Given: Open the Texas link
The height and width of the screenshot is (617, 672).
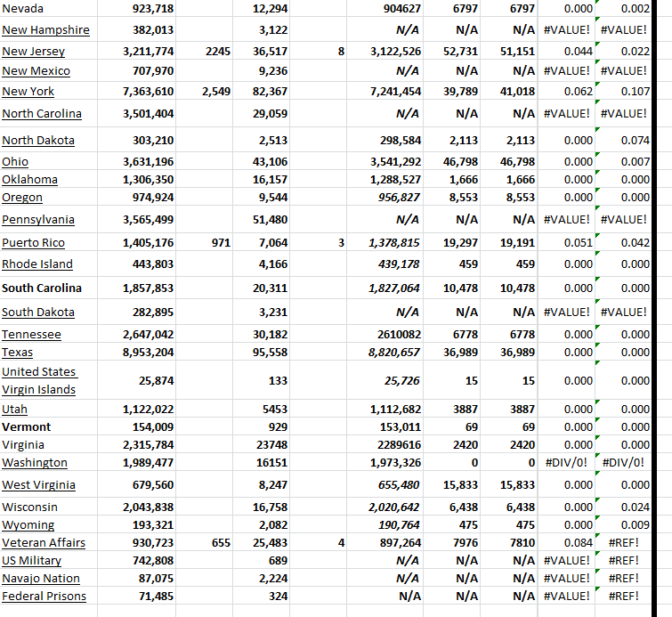Looking at the screenshot, I should click(x=17, y=353).
